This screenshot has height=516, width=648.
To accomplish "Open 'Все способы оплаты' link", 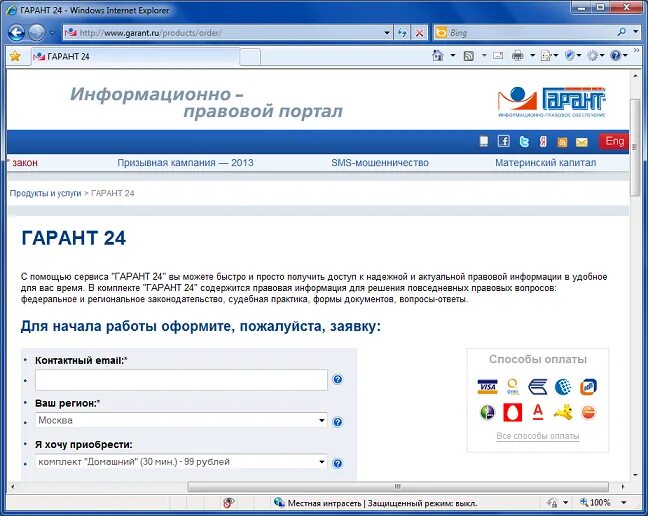I will (538, 436).
